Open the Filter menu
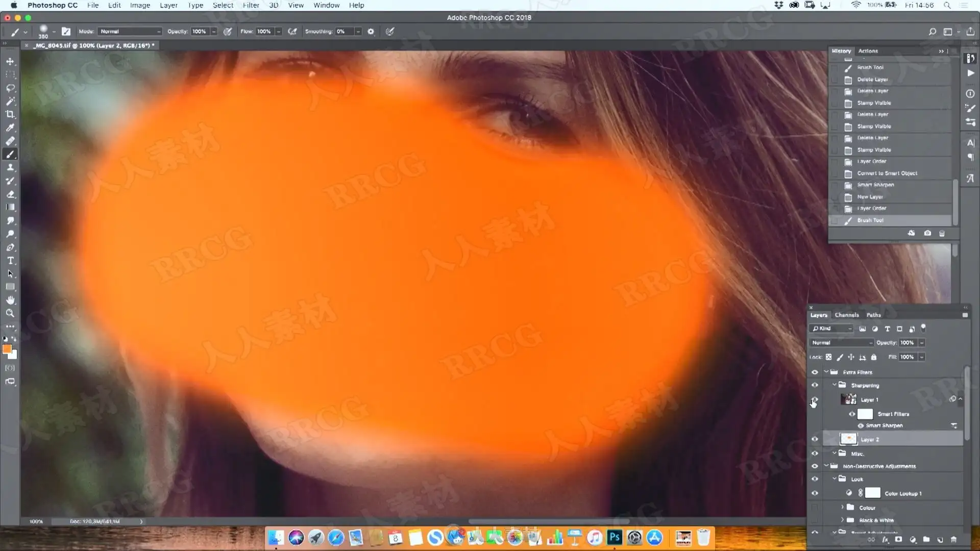 point(251,5)
